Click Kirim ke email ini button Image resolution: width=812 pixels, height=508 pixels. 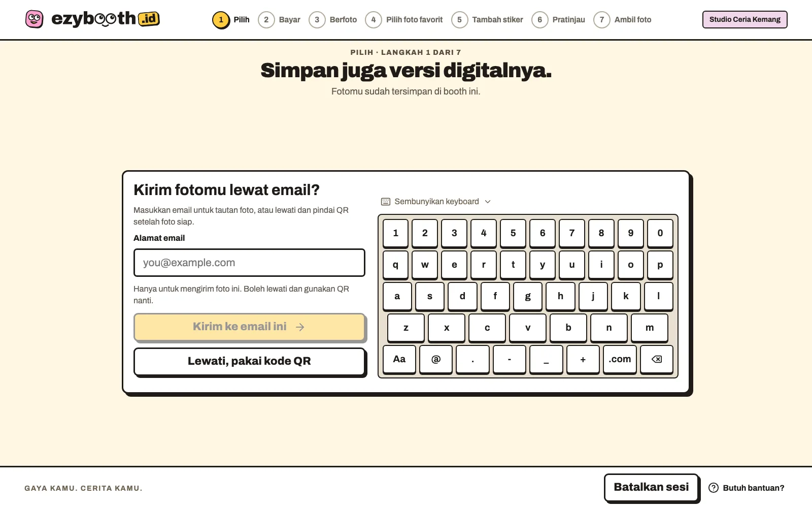pos(249,327)
